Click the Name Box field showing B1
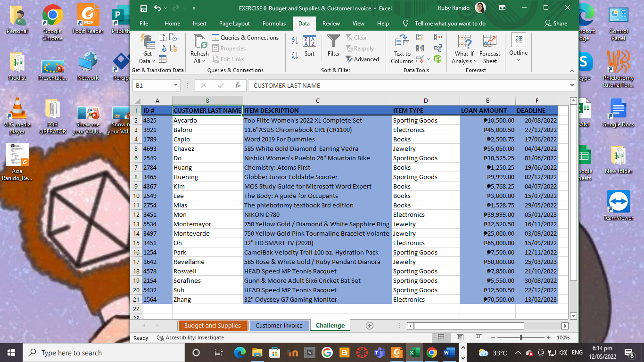The image size is (644, 362). coord(153,85)
